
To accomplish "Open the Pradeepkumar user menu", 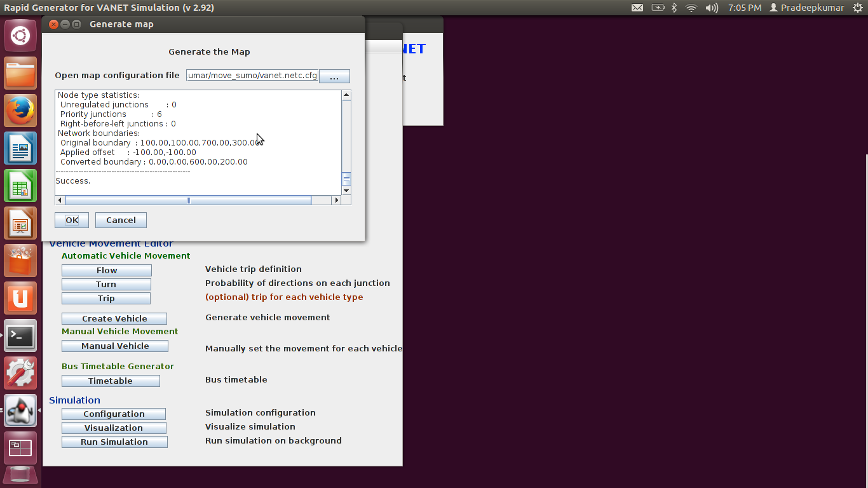I will (x=807, y=8).
